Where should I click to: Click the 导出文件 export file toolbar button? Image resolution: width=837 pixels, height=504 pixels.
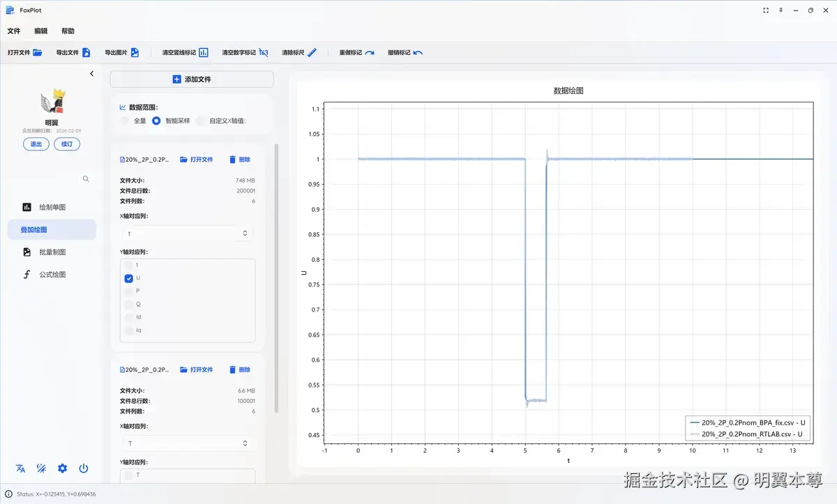coord(73,52)
